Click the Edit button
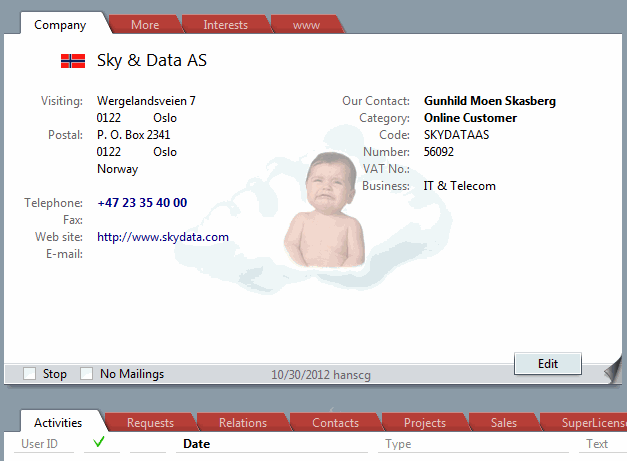The width and height of the screenshot is (627, 461). (x=548, y=364)
